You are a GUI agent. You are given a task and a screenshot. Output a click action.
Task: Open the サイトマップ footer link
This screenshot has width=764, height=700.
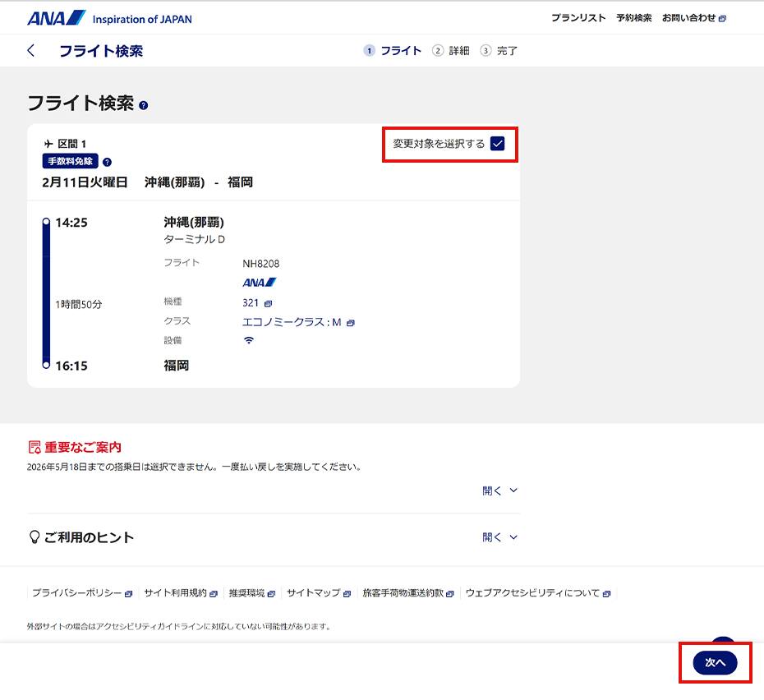(x=315, y=592)
